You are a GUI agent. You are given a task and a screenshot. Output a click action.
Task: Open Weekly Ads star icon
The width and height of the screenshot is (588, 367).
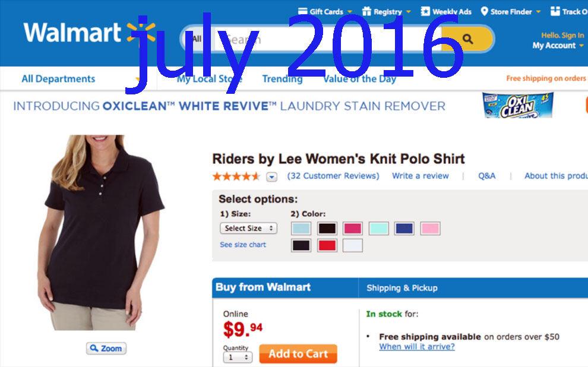pyautogui.click(x=425, y=11)
